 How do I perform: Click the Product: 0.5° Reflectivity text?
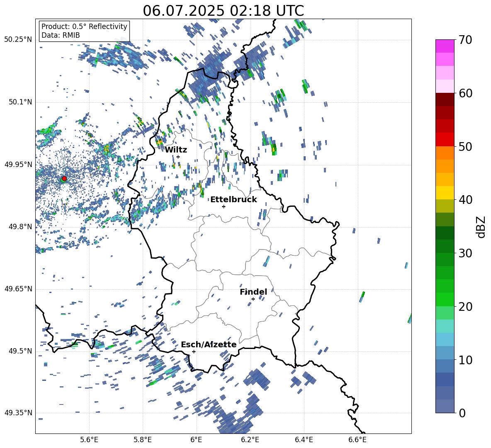(84, 27)
